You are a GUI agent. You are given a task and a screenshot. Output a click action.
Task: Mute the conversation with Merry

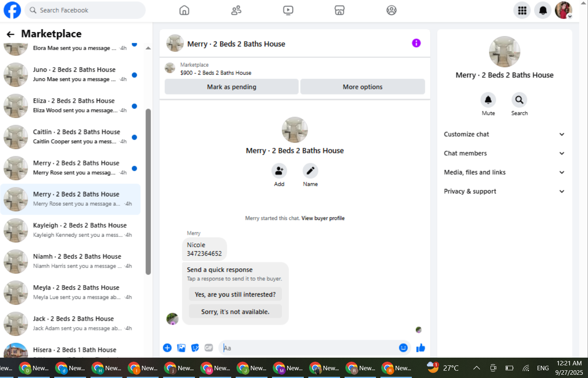click(x=488, y=100)
